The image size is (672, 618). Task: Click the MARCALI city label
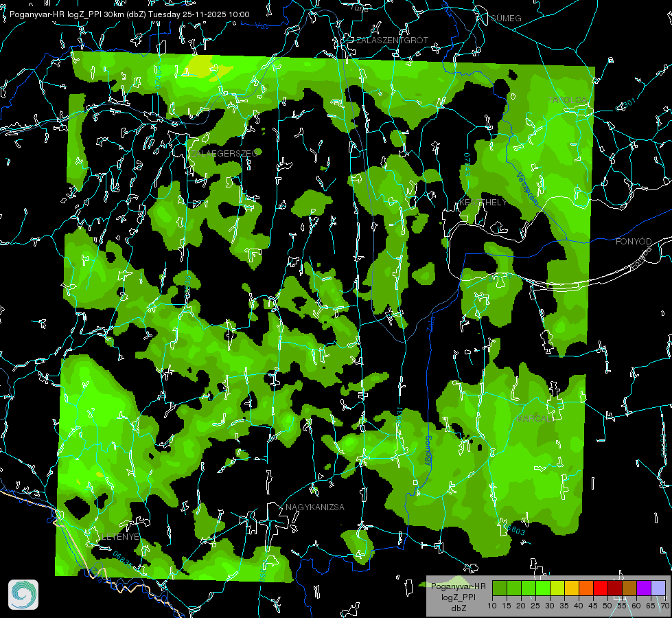(x=535, y=419)
